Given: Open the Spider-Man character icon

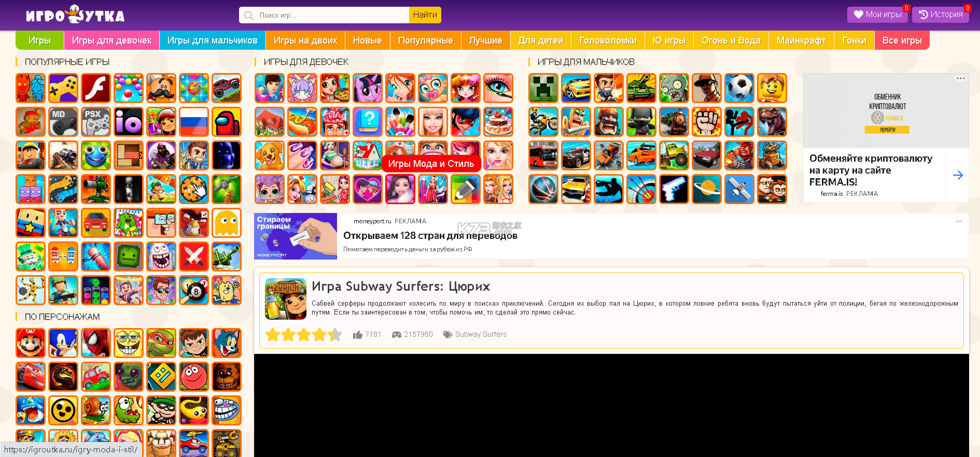Looking at the screenshot, I should (96, 343).
